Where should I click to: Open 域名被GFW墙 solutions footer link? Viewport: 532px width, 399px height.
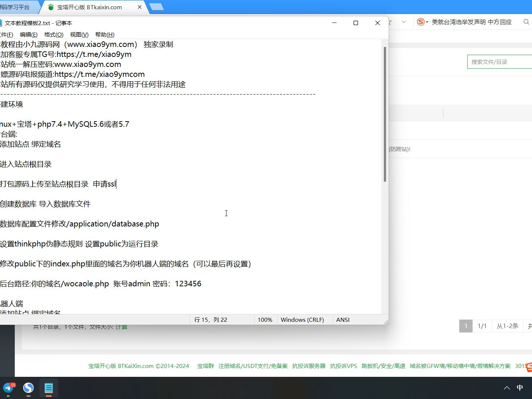tap(460, 366)
